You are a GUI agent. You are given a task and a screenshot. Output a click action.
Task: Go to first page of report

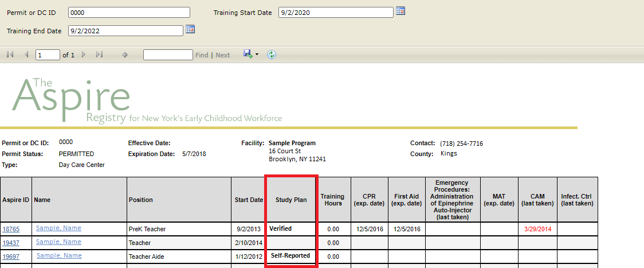(x=10, y=55)
